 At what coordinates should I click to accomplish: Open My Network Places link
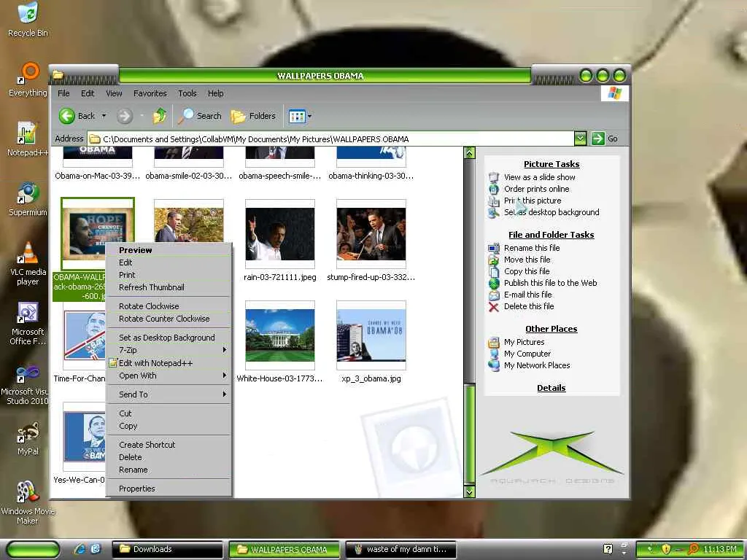coord(537,365)
